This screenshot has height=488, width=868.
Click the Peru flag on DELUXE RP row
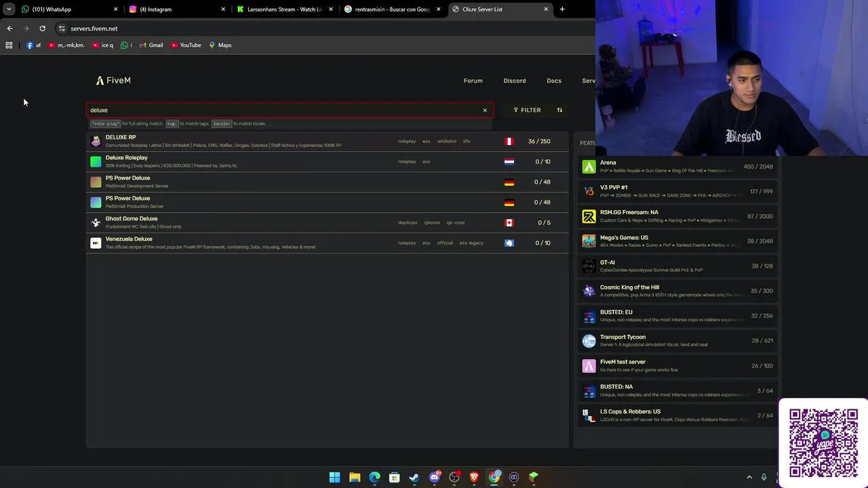click(509, 141)
